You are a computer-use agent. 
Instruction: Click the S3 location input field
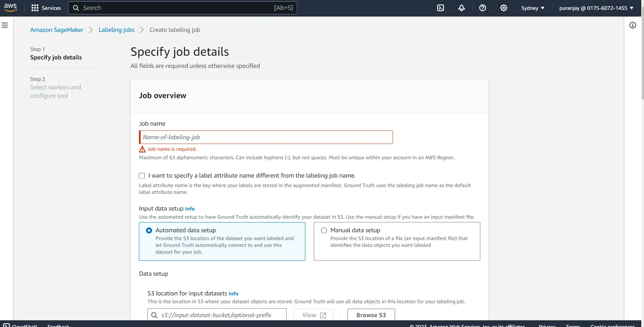tap(217, 315)
